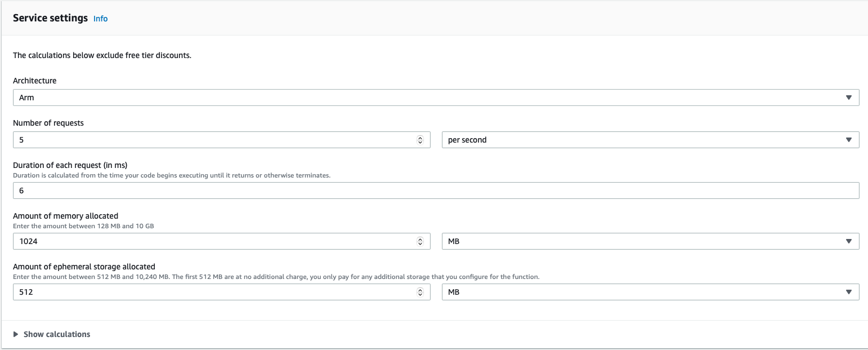The height and width of the screenshot is (350, 868).
Task: Increment the memory allocated stepper
Action: point(420,238)
